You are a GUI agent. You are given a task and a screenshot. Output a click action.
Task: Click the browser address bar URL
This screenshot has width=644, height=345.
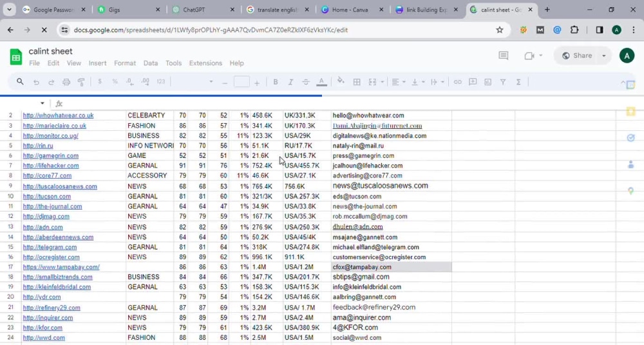(x=211, y=30)
